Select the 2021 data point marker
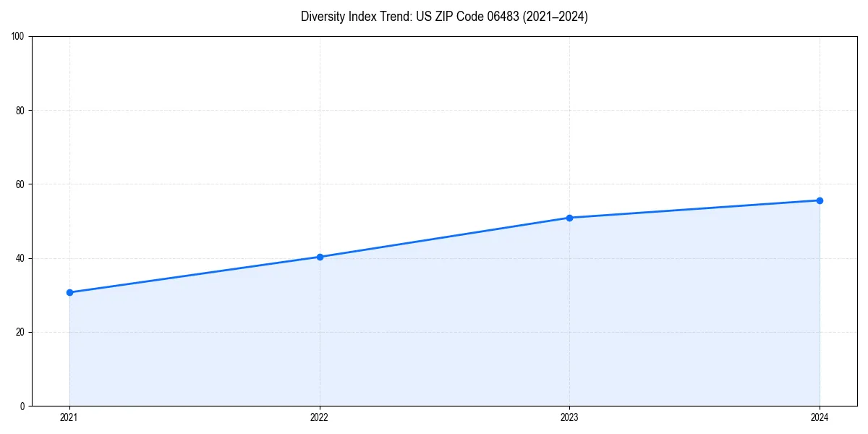 click(x=69, y=292)
